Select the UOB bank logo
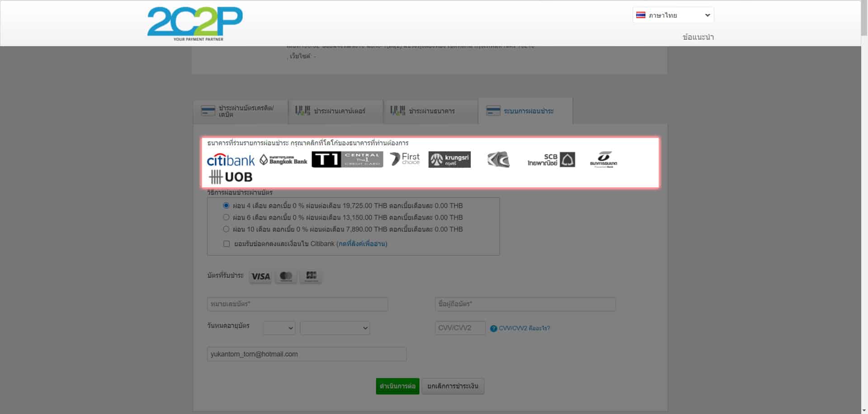Screen dimensions: 868x414 [231, 177]
